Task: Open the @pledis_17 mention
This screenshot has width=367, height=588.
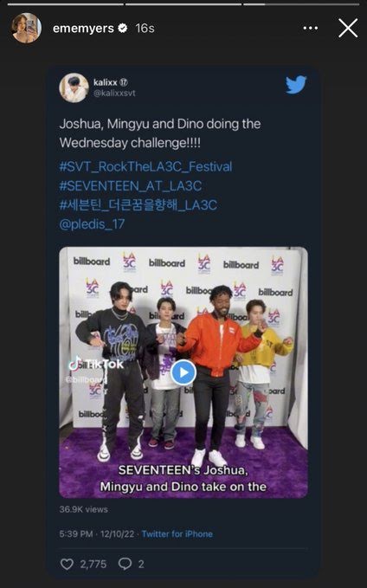Action: pos(92,224)
